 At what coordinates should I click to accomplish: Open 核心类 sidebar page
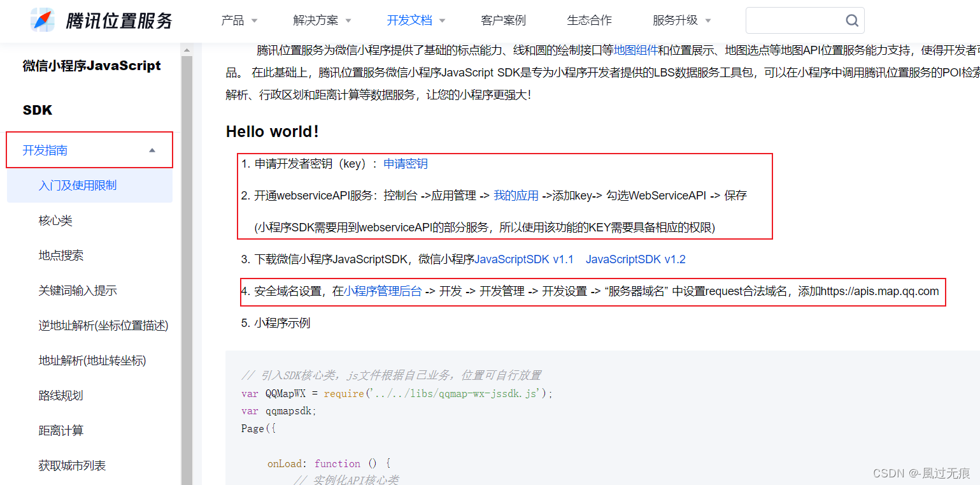point(55,221)
